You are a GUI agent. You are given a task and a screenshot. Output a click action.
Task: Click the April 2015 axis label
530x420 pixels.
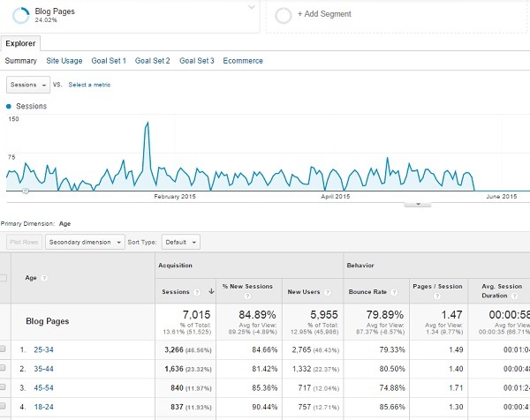pos(336,197)
